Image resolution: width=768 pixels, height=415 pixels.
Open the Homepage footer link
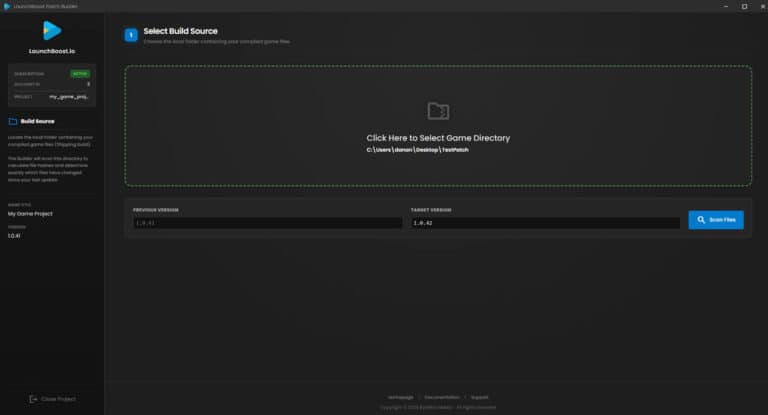tap(401, 397)
